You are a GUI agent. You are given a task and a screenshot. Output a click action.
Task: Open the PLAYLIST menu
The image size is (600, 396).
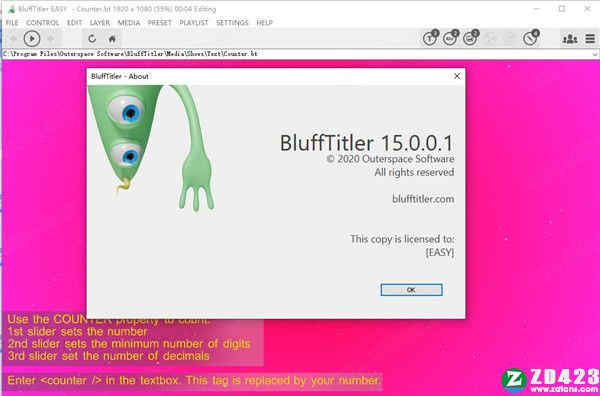tap(194, 23)
